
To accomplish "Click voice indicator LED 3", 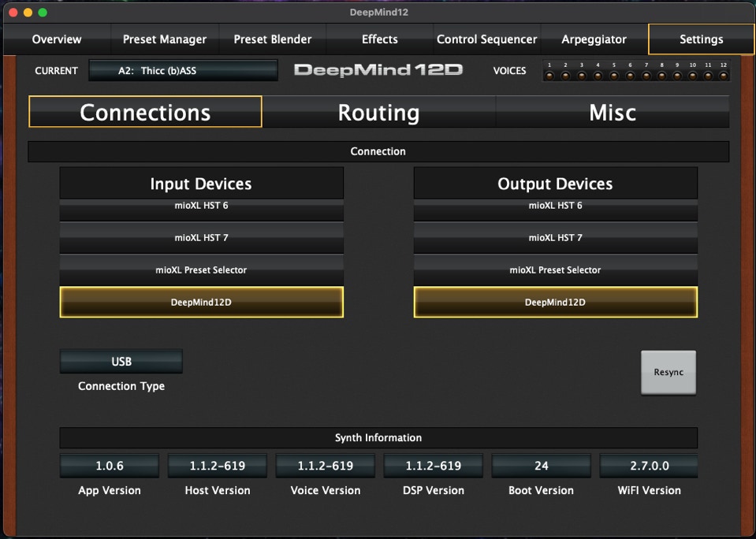I will pos(582,75).
